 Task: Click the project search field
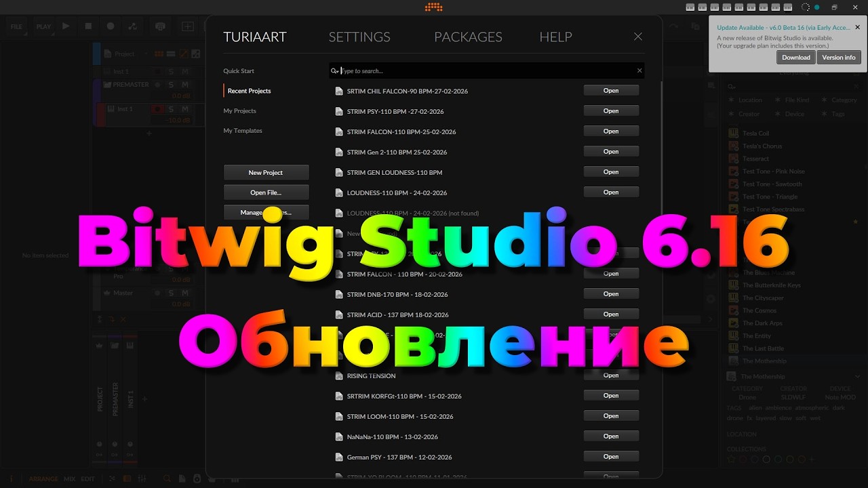click(487, 70)
